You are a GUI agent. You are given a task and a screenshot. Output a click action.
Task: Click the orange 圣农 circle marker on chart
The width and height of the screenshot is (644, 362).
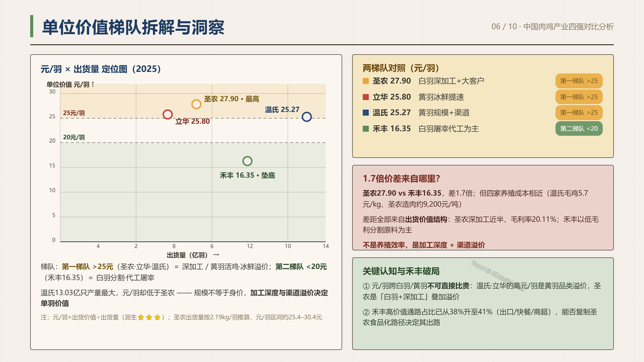[x=196, y=104]
